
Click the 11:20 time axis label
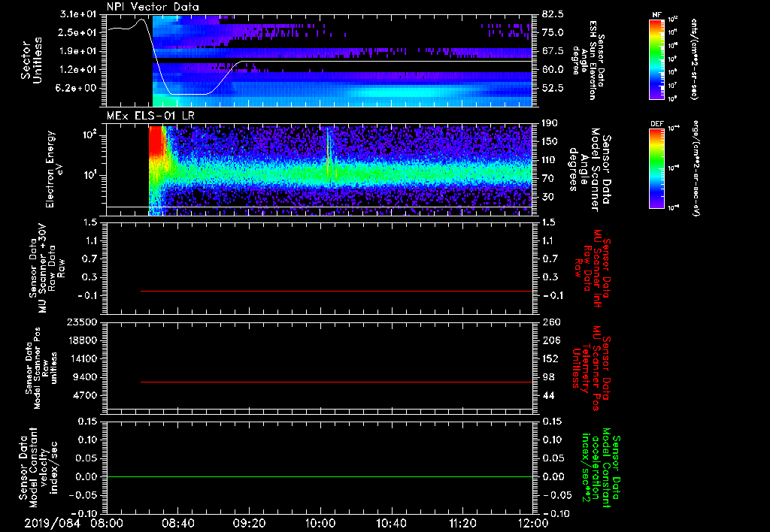click(462, 522)
